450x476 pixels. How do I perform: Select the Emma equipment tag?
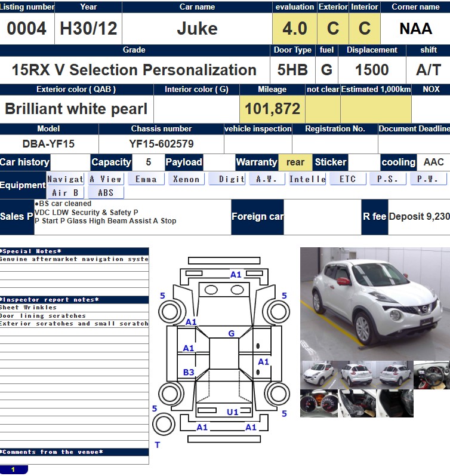[x=146, y=179]
